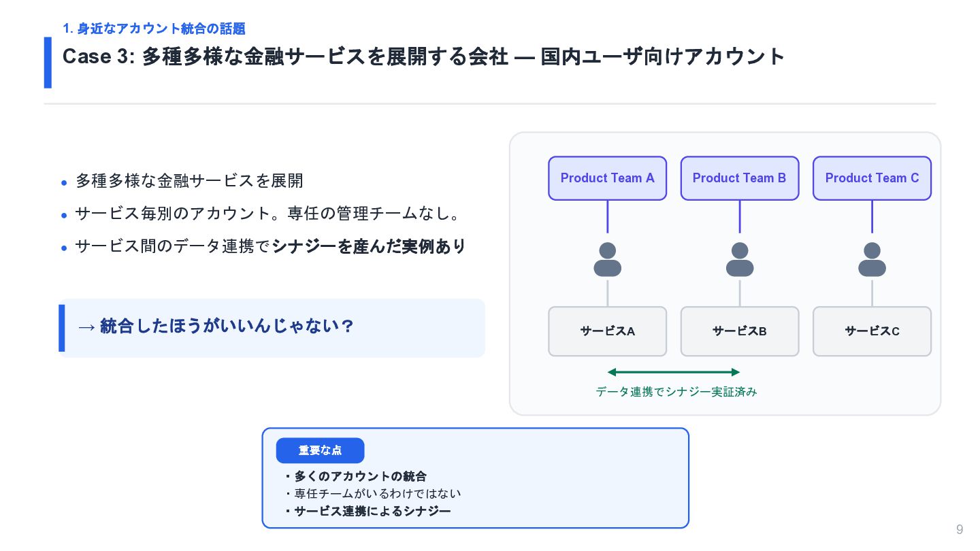
Task: Click the 統合したほうがいいんじゃない？ callout
Action: coord(272,328)
